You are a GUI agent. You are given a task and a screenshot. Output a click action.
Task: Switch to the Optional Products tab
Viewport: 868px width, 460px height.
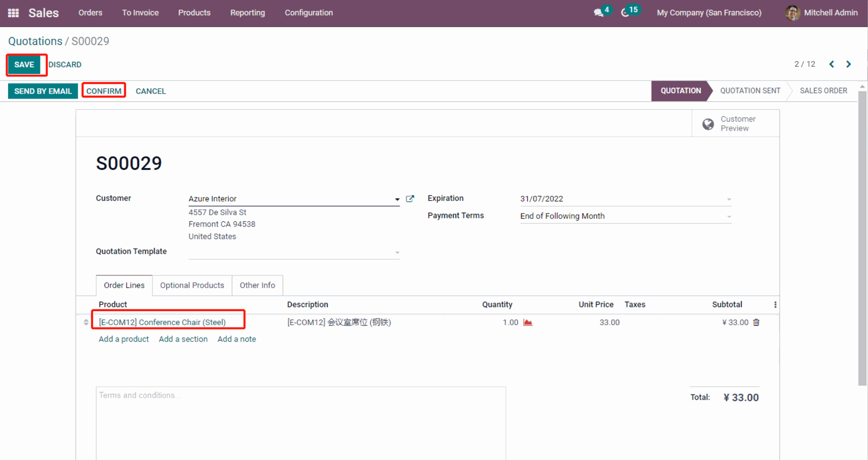pyautogui.click(x=192, y=285)
